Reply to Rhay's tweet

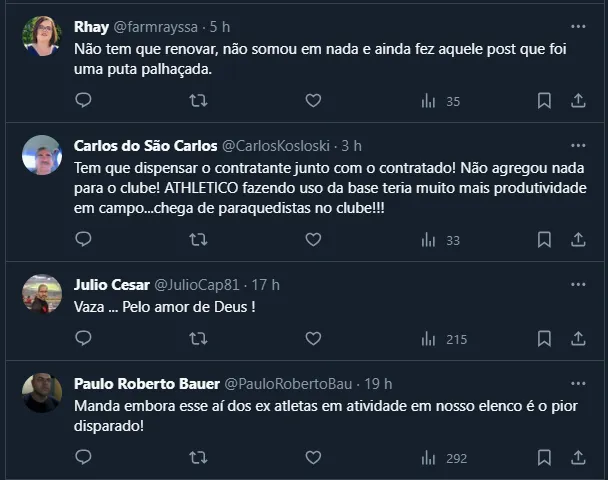(84, 100)
